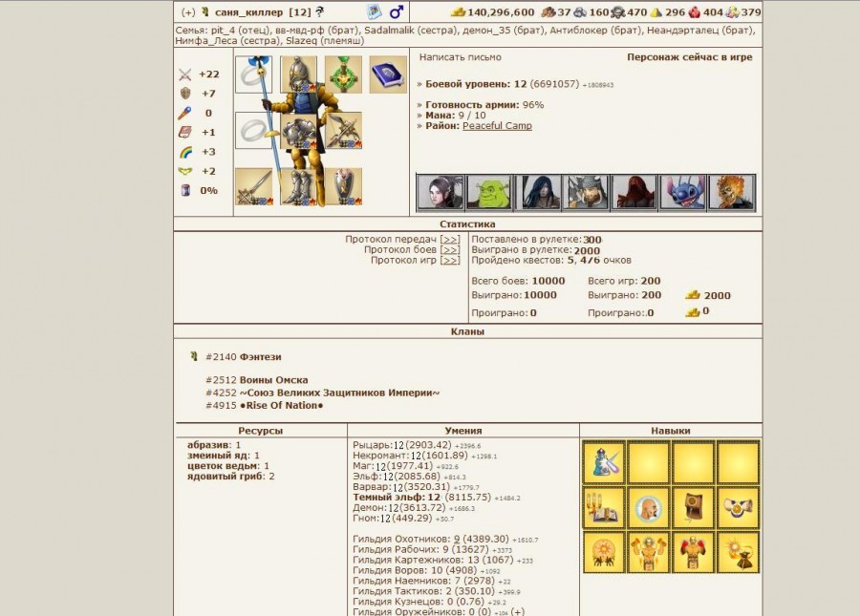860x616 pixels.
Task: Click the Гильдия Охотников: 9 line
Action: click(445, 539)
